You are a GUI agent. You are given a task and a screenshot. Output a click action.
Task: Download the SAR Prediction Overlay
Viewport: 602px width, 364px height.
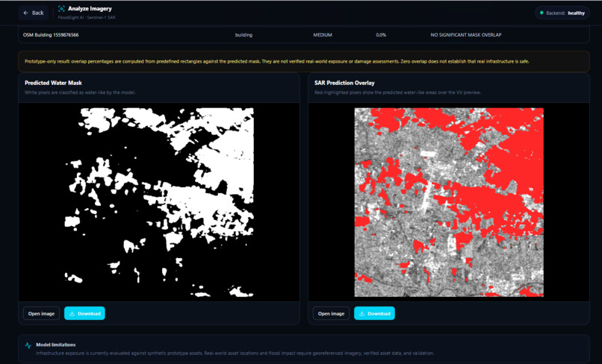pyautogui.click(x=374, y=313)
